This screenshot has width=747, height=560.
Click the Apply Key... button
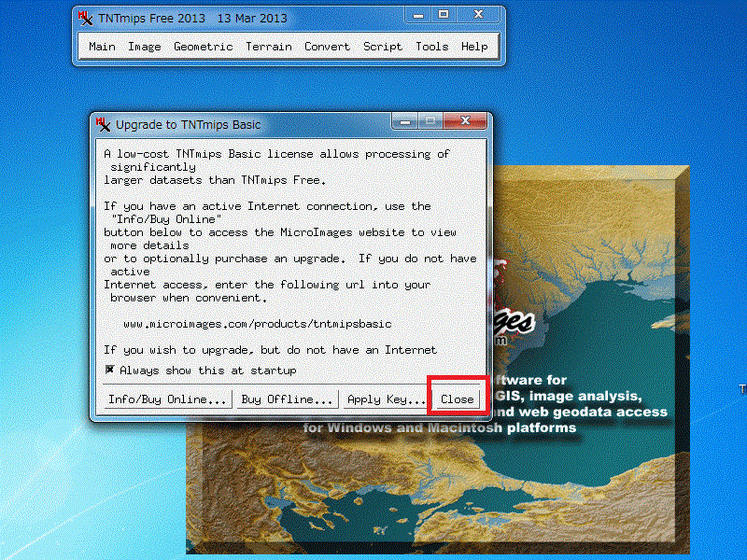point(385,399)
